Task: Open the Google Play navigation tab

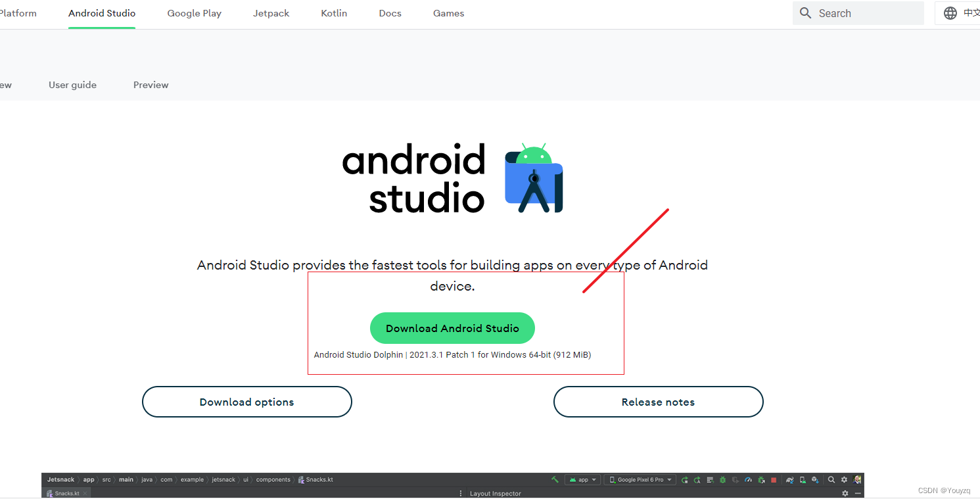Action: 195,13
